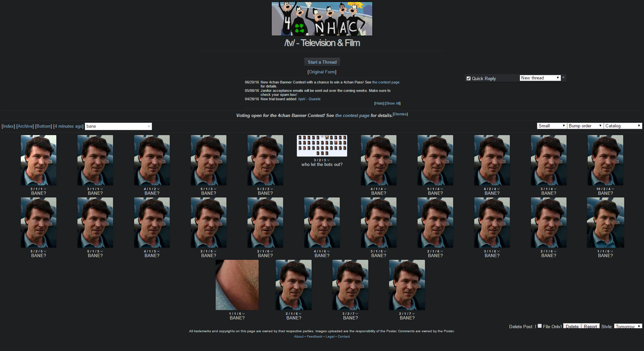
Task: Click the 4chan Goofy banner image
Action: (322, 19)
